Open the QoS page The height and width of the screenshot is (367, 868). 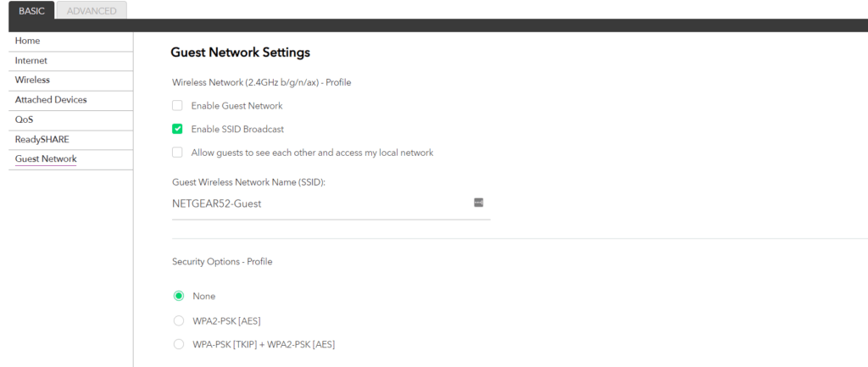pos(25,120)
